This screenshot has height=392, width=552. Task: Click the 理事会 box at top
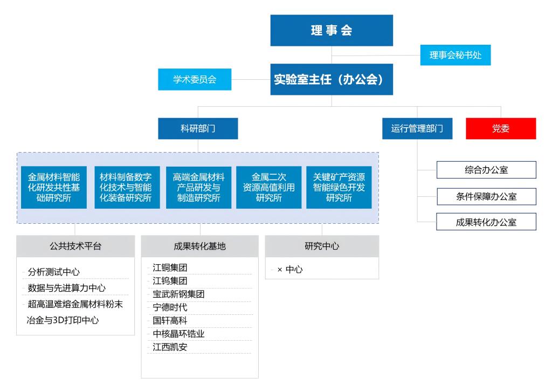tap(332, 30)
